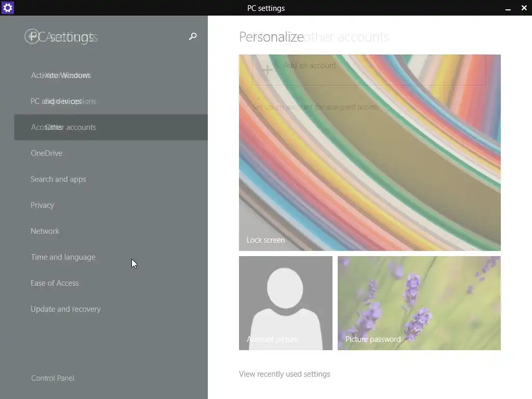
Task: Open the Activate Windows section
Action: pos(61,75)
